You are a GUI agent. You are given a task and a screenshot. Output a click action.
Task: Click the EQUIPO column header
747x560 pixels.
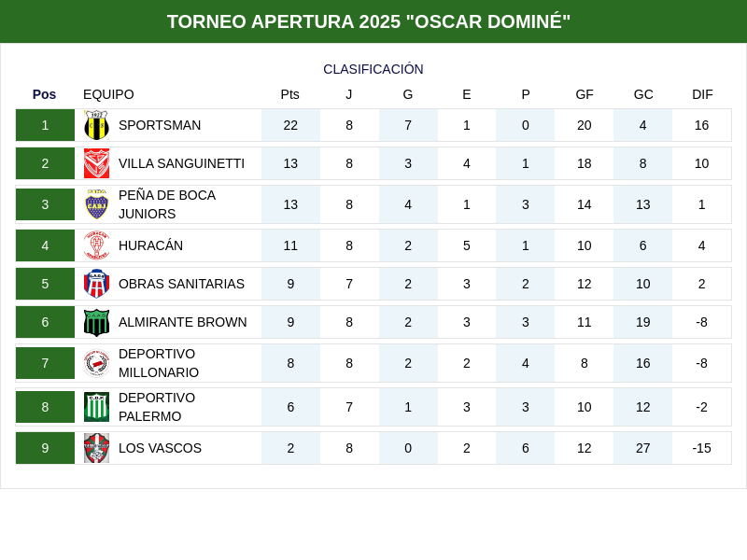coord(108,94)
